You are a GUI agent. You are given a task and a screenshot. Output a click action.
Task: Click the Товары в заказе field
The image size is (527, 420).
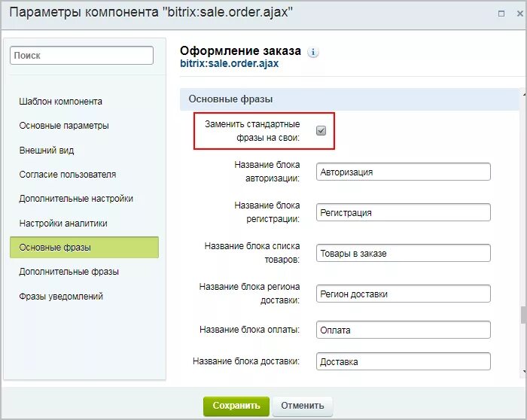pos(404,253)
